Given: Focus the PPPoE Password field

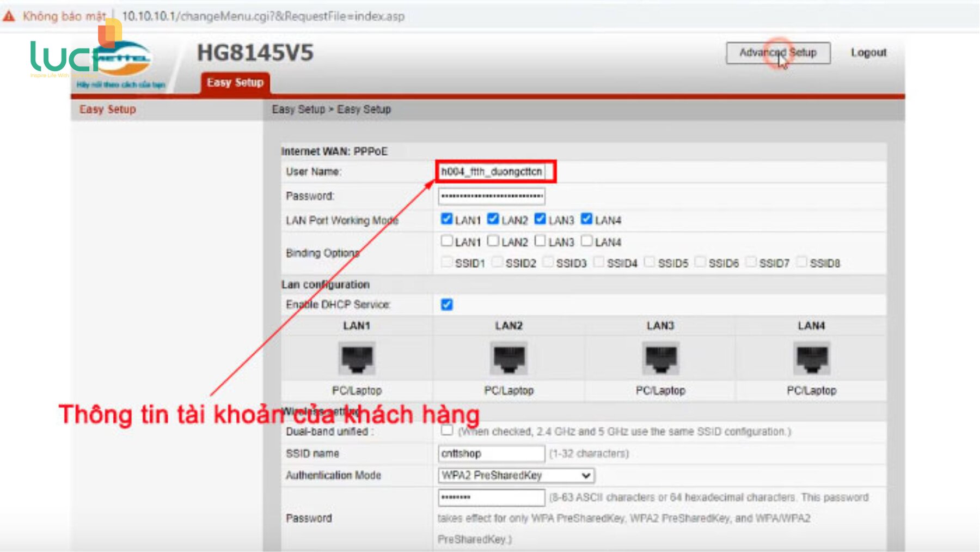Looking at the screenshot, I should pos(491,196).
